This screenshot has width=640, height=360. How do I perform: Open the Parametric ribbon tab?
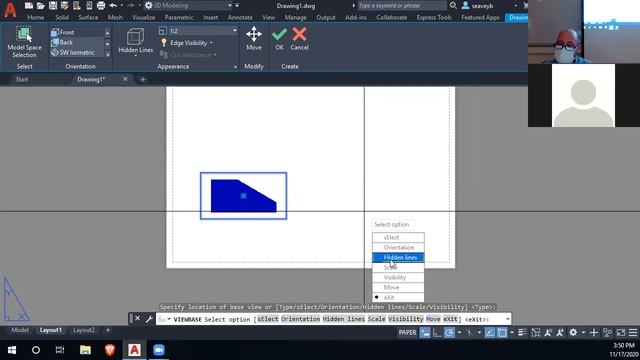tap(179, 18)
